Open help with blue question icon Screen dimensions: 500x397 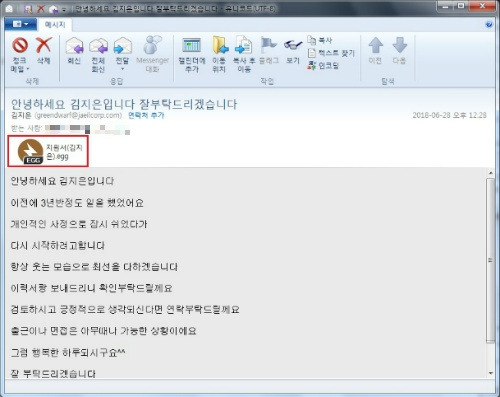(489, 24)
